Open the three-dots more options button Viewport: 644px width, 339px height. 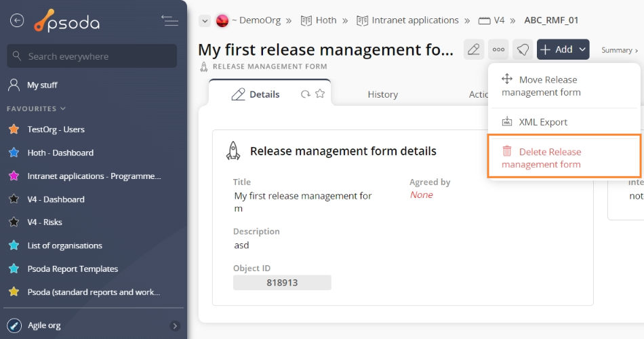(498, 49)
